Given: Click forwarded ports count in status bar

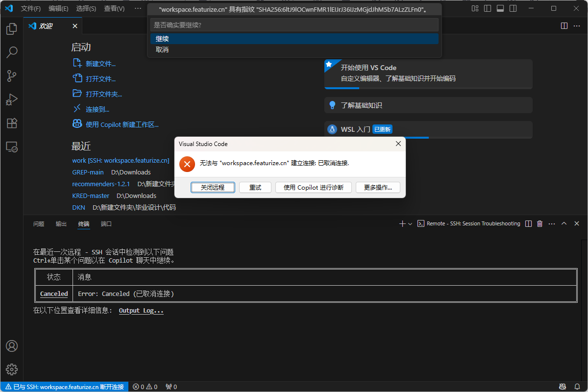Looking at the screenshot, I should click(171, 387).
